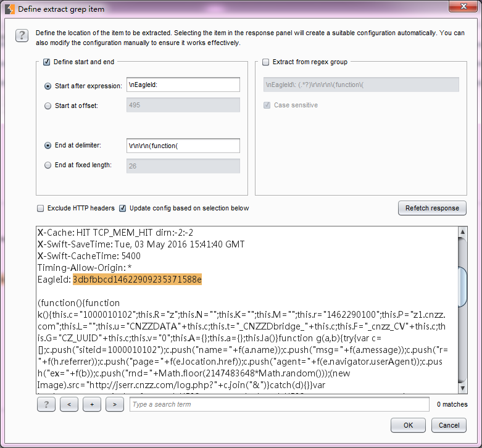Go to previous search match arrow

pyautogui.click(x=69, y=404)
